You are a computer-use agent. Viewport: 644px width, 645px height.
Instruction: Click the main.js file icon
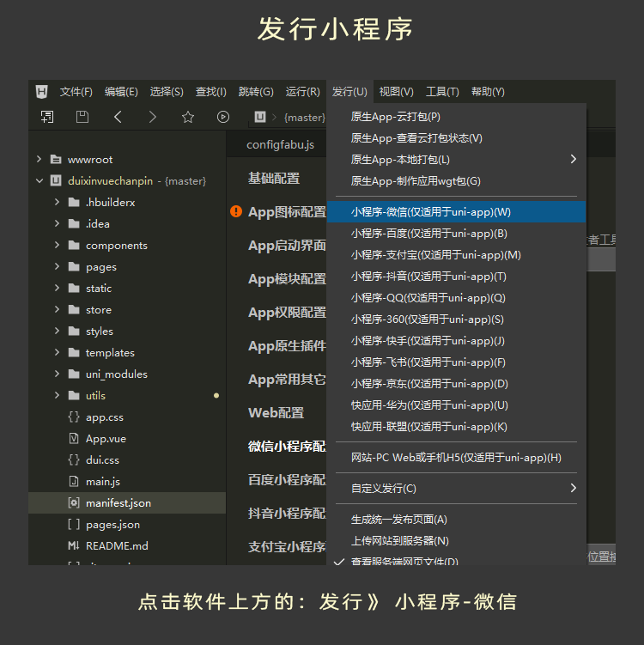point(74,481)
